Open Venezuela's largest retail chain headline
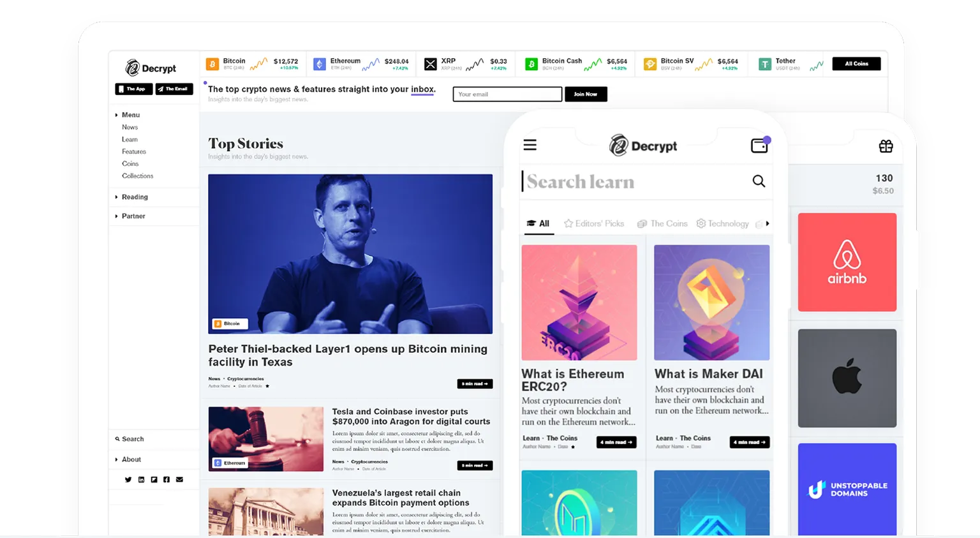Image resolution: width=980 pixels, height=538 pixels. pos(401,498)
